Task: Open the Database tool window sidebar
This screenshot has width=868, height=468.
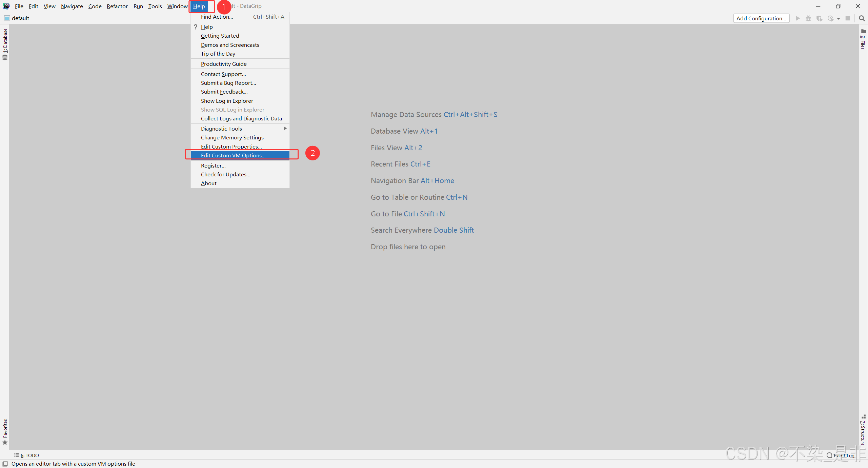Action: [5, 44]
